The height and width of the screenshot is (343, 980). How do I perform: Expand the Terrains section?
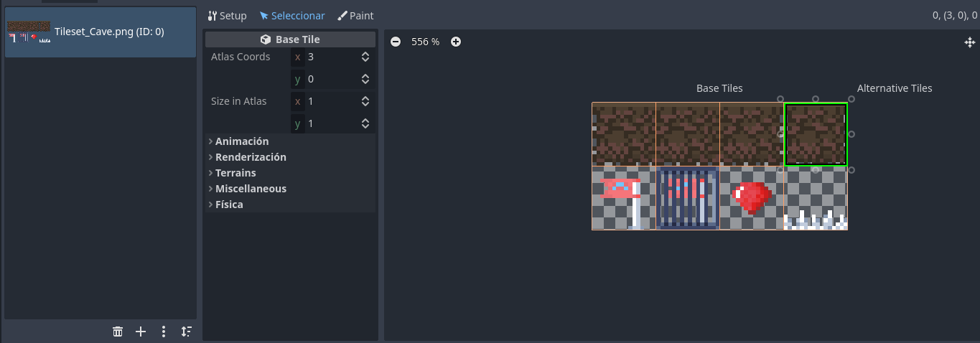tap(290, 173)
